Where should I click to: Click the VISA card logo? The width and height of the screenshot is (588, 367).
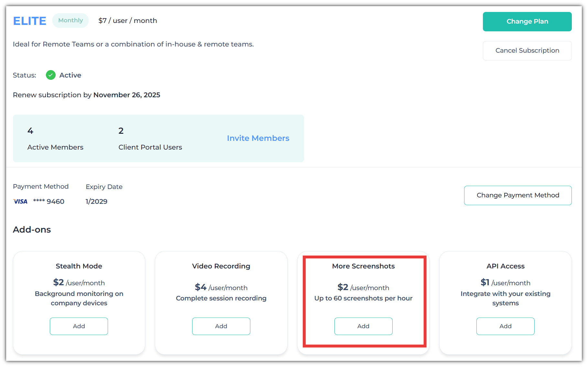tap(20, 202)
